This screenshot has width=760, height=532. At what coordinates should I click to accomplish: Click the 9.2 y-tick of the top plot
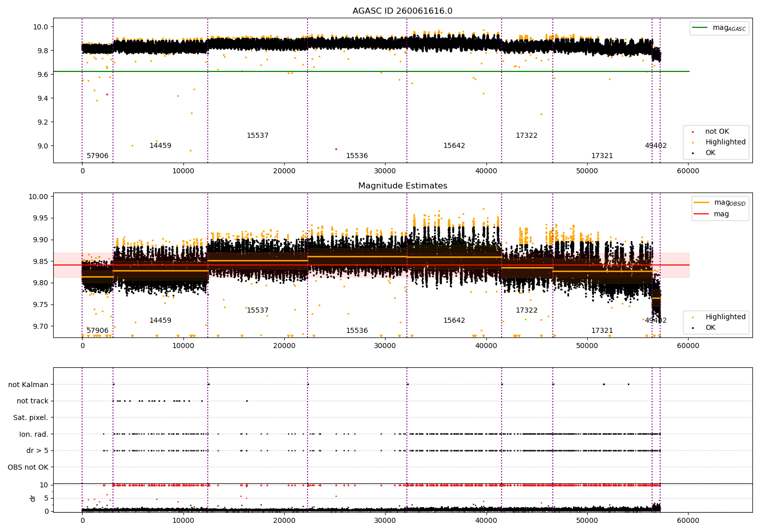(42, 122)
